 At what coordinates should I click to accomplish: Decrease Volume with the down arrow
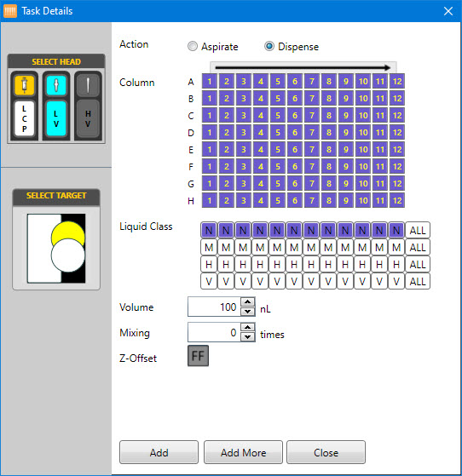pyautogui.click(x=248, y=312)
